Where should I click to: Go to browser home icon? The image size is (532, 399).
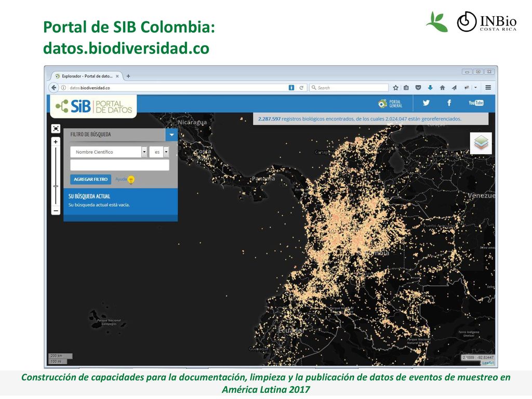[442, 87]
